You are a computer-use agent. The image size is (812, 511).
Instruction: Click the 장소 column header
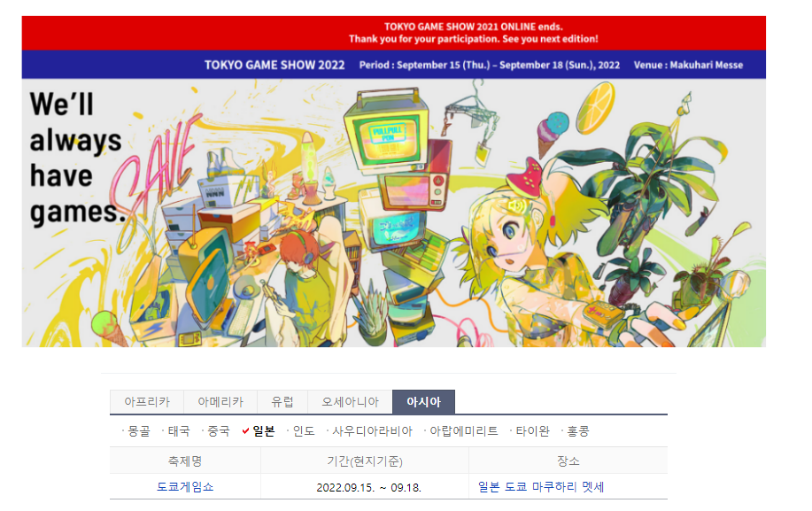[x=568, y=461]
